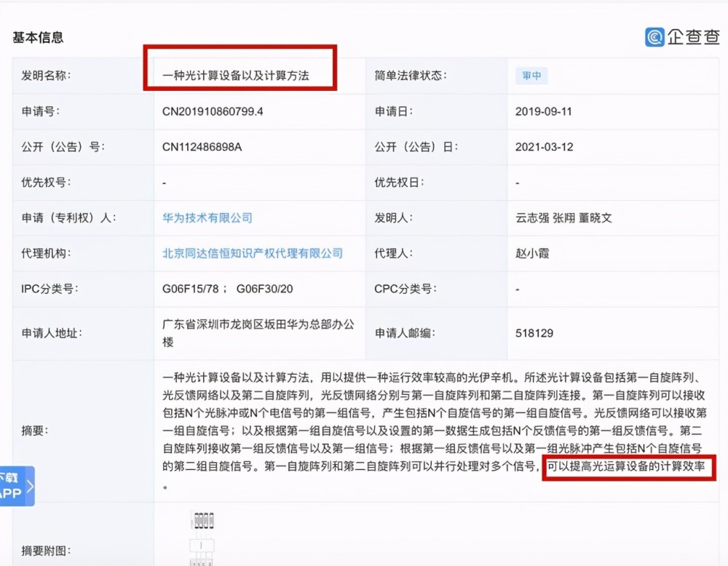
Task: Click the application date 2019-09-11
Action: coord(543,111)
